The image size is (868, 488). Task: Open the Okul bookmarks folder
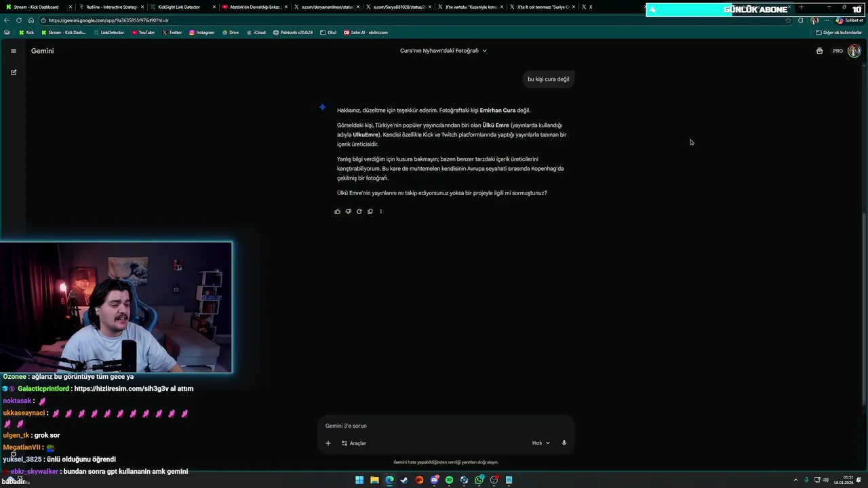click(x=328, y=33)
